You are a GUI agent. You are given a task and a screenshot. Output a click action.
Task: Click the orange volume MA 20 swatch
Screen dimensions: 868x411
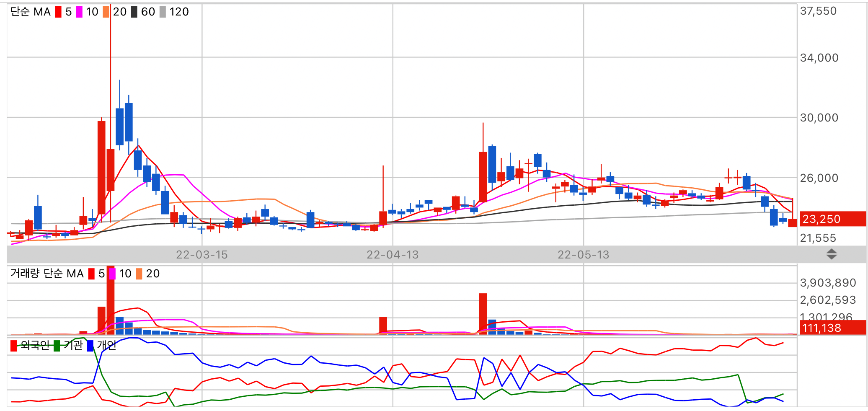click(139, 274)
